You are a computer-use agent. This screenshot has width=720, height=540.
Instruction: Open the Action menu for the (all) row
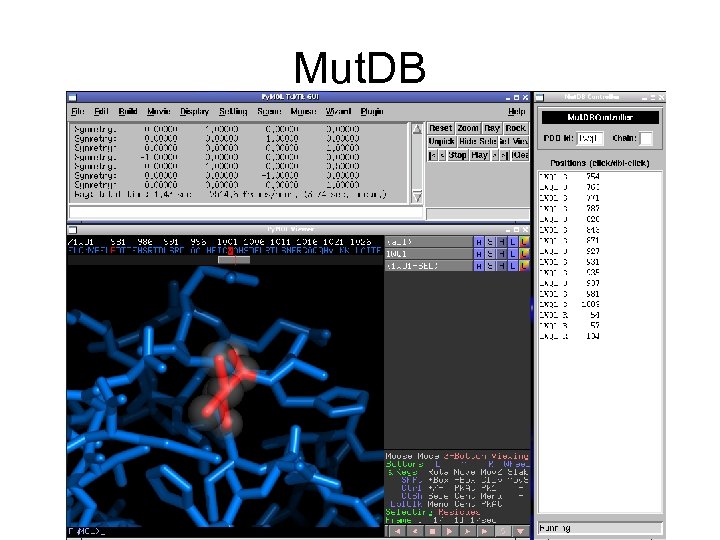point(478,242)
